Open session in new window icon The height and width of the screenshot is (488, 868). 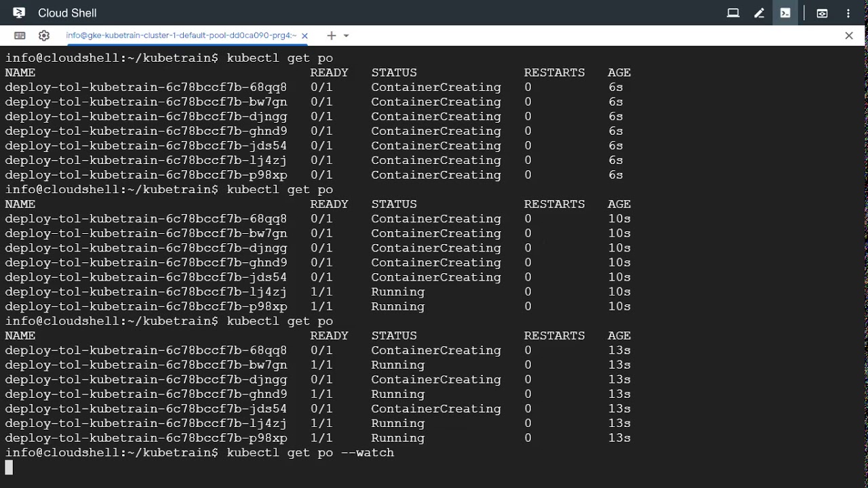[x=822, y=13]
